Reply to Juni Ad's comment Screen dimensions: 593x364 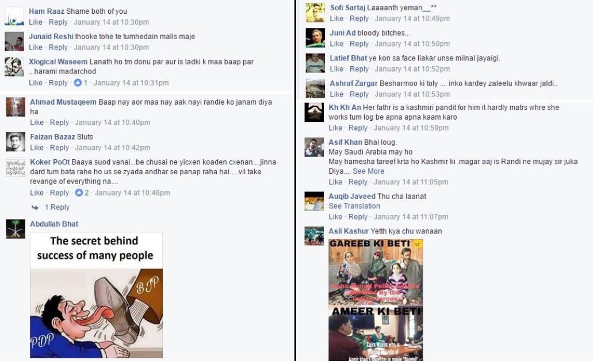point(359,44)
